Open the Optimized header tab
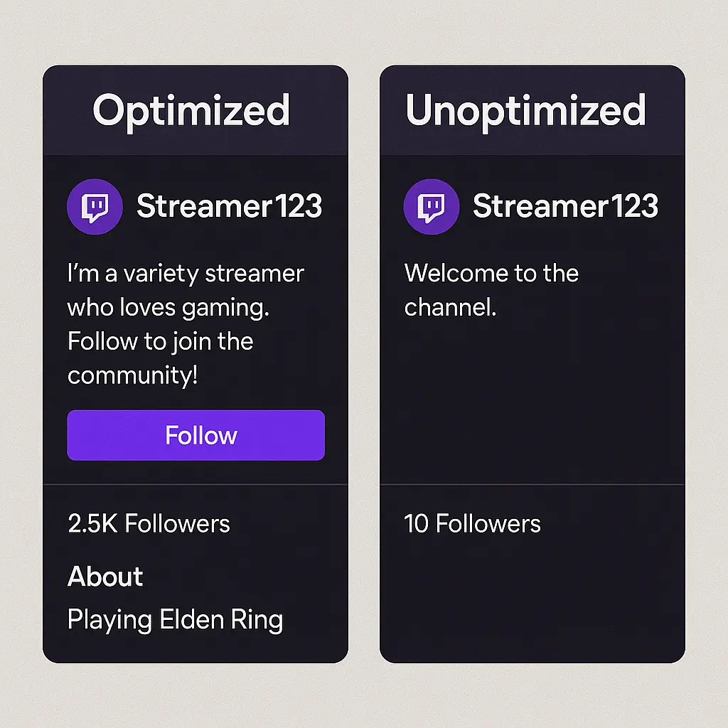The width and height of the screenshot is (728, 728). pyautogui.click(x=191, y=110)
